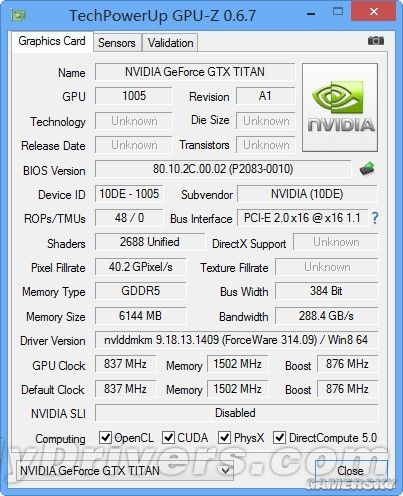Click the NVIDIA logo image
The image size is (403, 496).
tap(340, 107)
